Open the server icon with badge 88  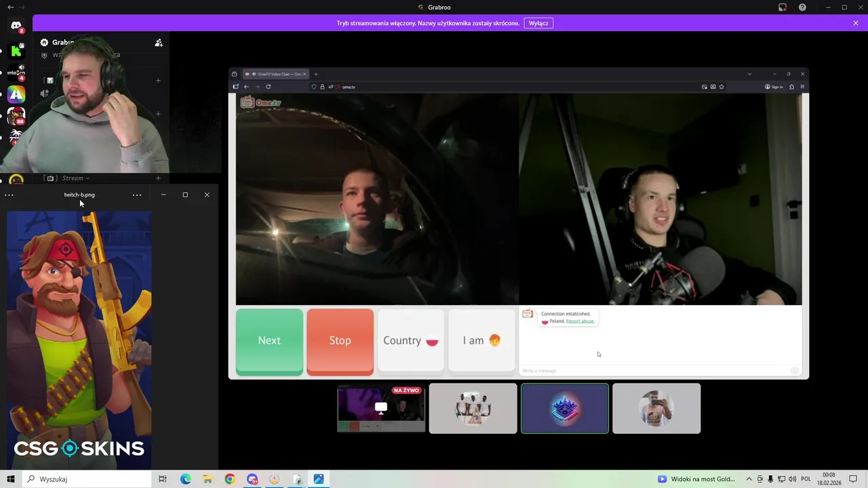point(16,117)
